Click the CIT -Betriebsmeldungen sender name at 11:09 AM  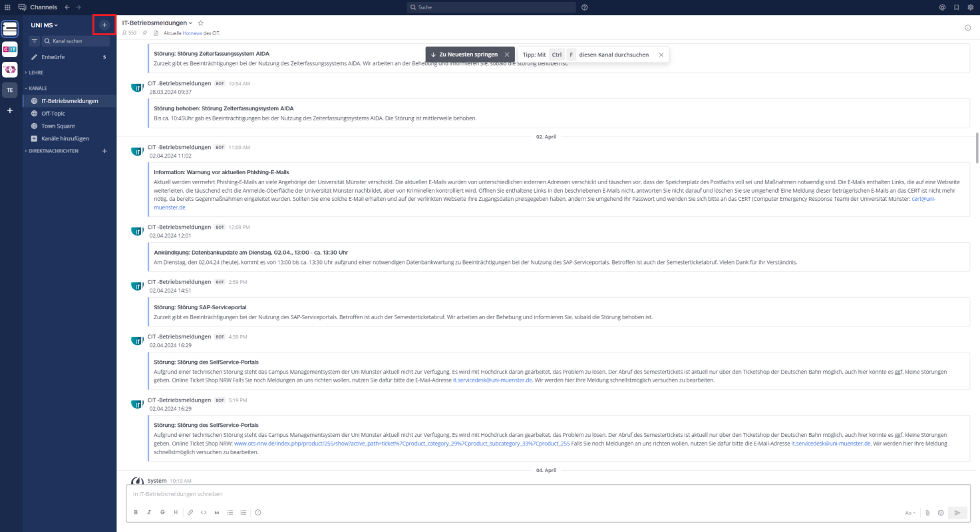click(x=179, y=147)
